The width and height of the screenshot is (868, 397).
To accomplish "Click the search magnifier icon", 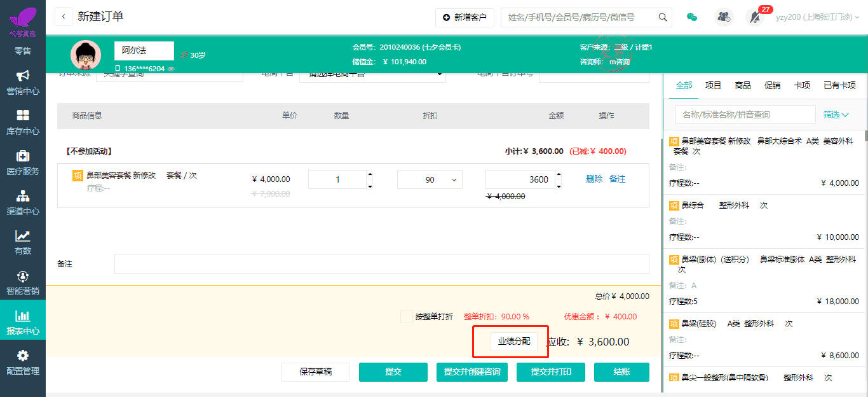I will click(x=663, y=17).
